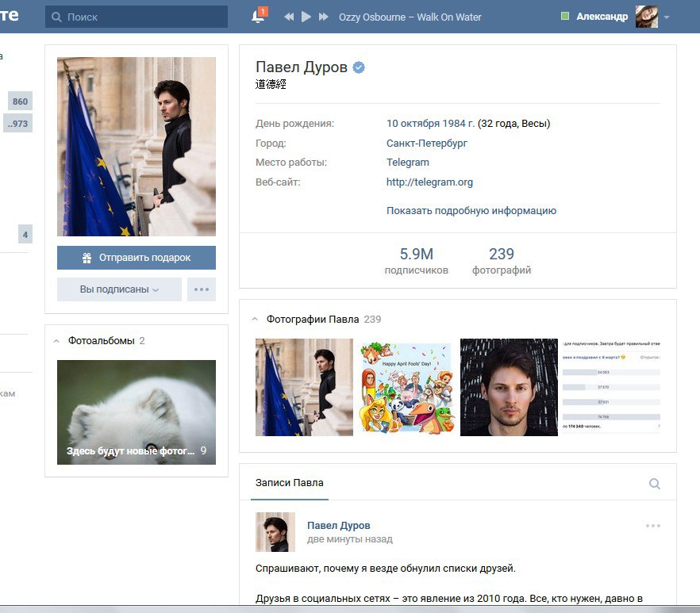
Task: Collapse the Фотоальбомы section chevron
Action: (56, 341)
